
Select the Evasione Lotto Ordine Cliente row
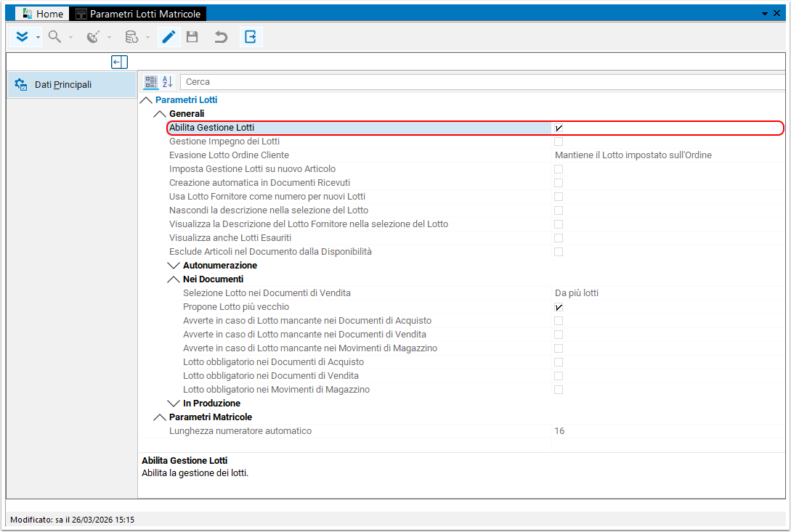(475, 155)
